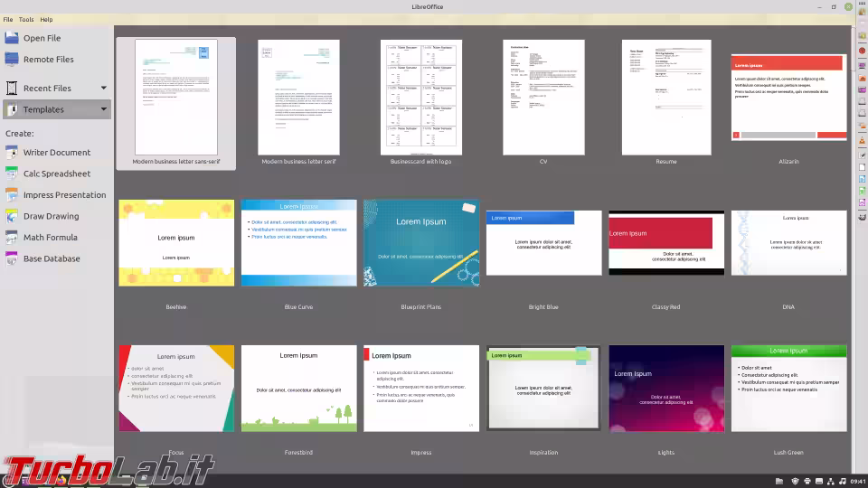868x488 pixels.
Task: Select the Impress template thumbnail
Action: click(421, 389)
